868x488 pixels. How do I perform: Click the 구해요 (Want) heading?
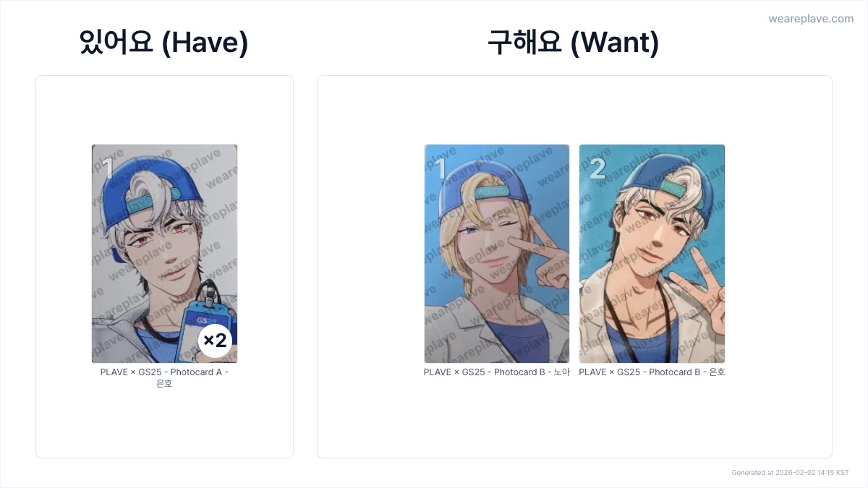point(574,43)
